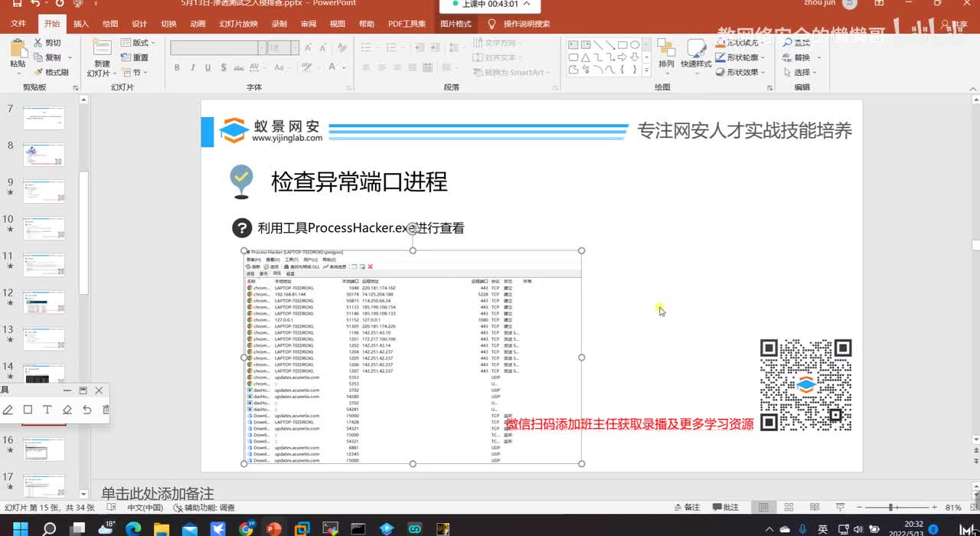Switch to the Picture Format (图片格式) tab
The image size is (980, 536).
pos(456,24)
